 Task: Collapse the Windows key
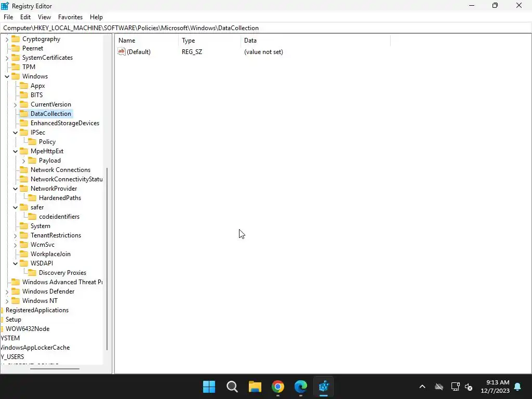[x=7, y=77]
